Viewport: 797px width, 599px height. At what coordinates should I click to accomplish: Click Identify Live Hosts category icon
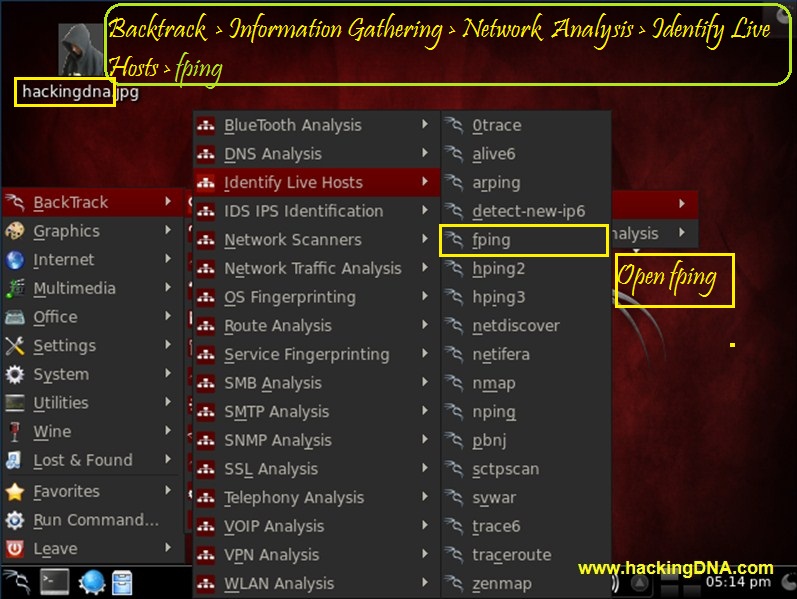coord(206,183)
